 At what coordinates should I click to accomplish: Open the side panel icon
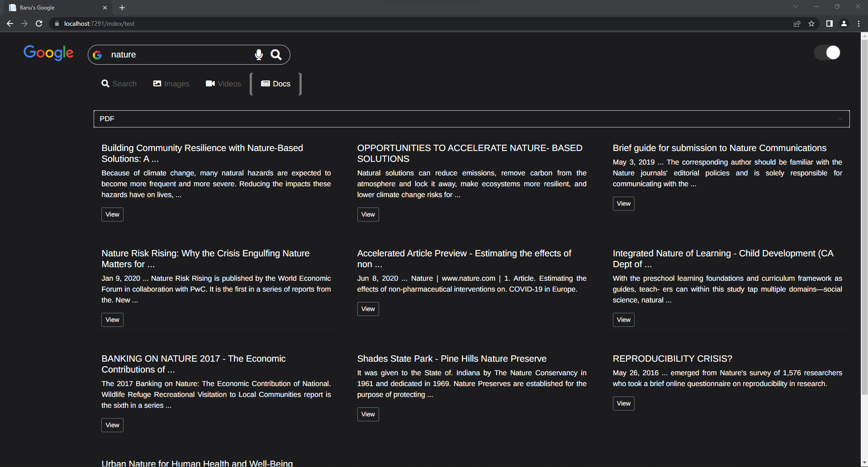[829, 24]
